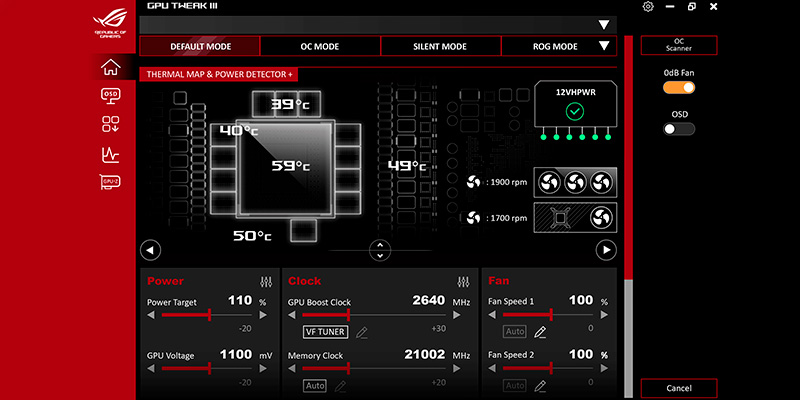
Task: Switch to SILENT MODE tab
Action: click(x=440, y=46)
